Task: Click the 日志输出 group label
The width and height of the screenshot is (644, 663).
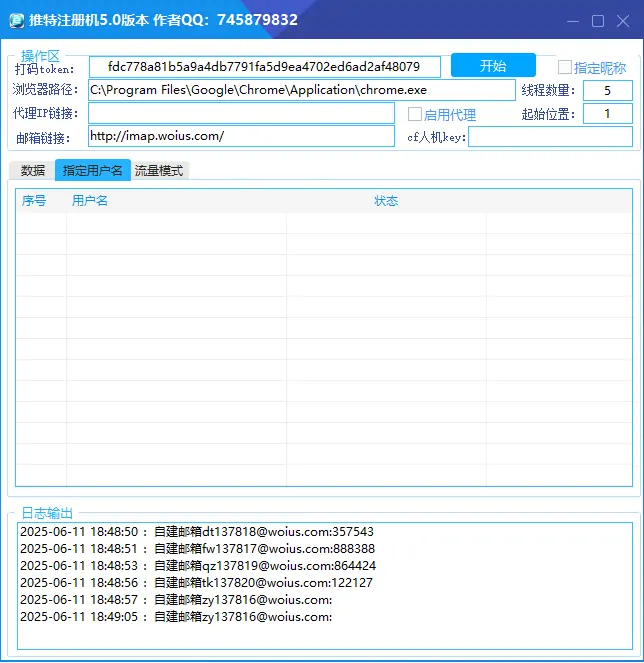Action: [47, 513]
